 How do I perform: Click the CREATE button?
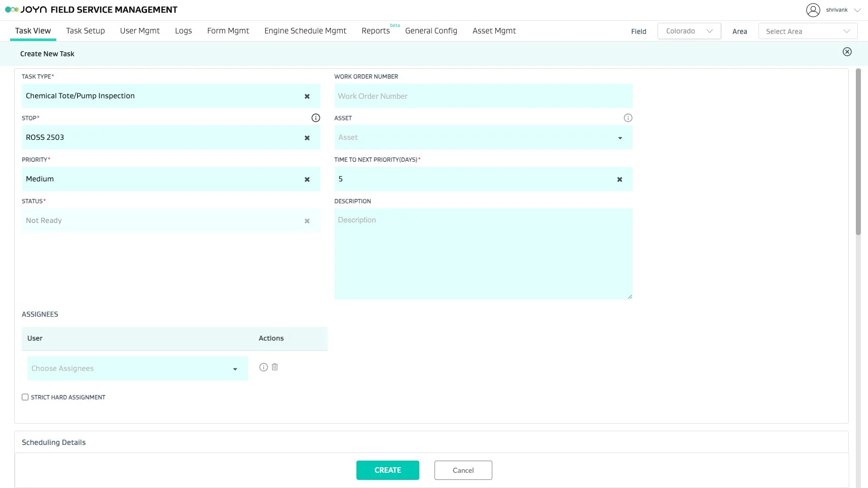388,470
